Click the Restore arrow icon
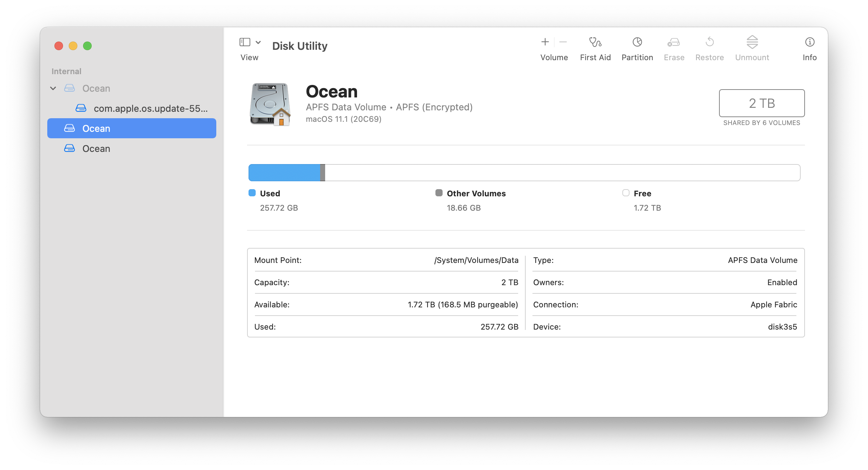This screenshot has height=470, width=868. (x=709, y=42)
